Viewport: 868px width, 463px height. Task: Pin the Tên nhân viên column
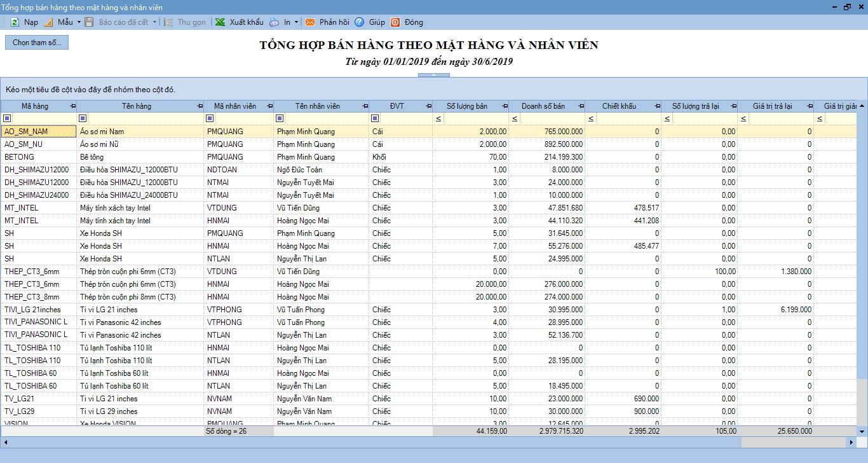click(365, 106)
